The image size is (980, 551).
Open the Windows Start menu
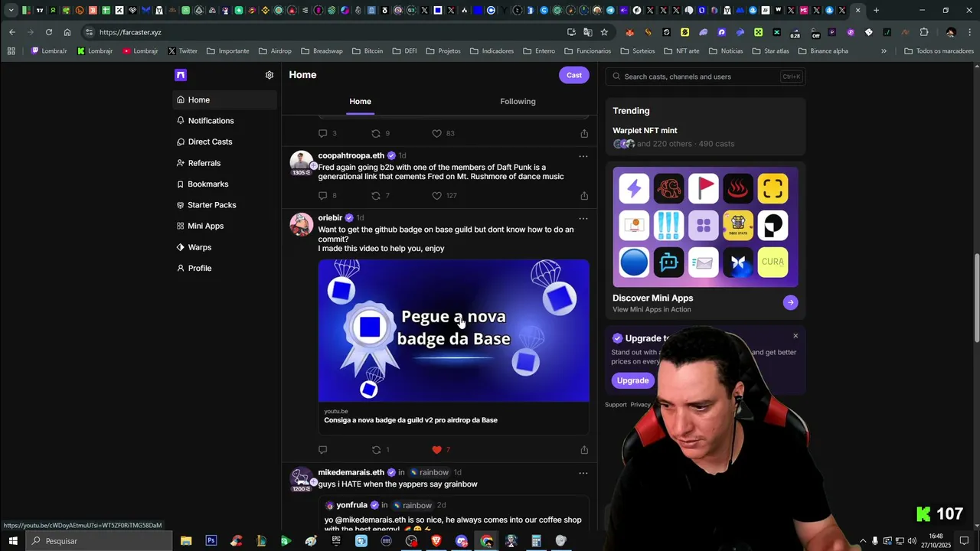pyautogui.click(x=13, y=541)
